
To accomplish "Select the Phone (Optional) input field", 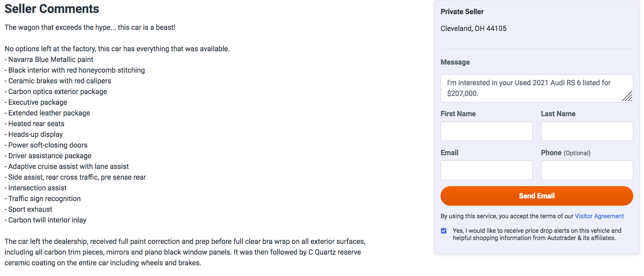I will 587,170.
